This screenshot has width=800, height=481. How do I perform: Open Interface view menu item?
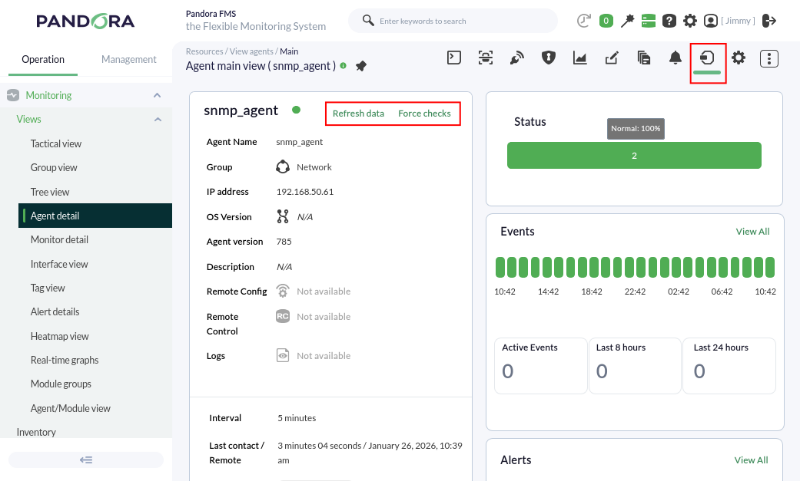[59, 264]
